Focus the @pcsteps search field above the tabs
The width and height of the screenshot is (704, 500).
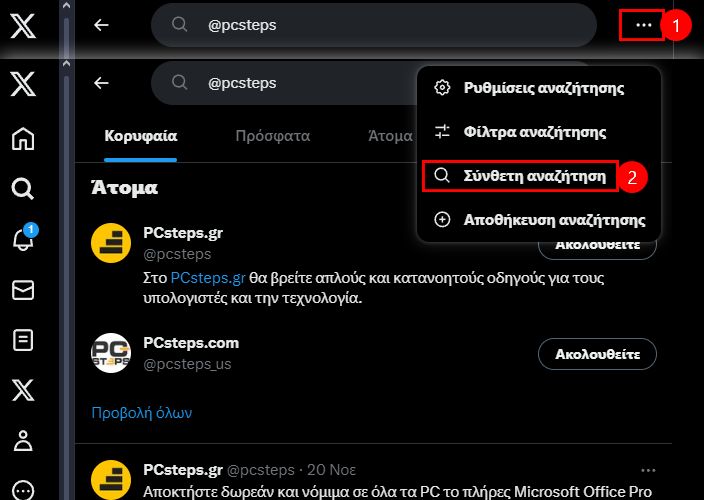285,83
